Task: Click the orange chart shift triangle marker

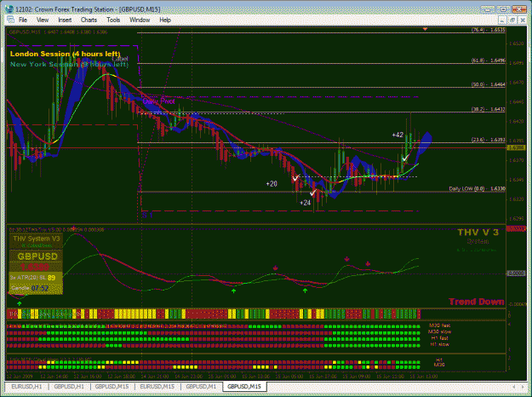Action: coord(425,30)
